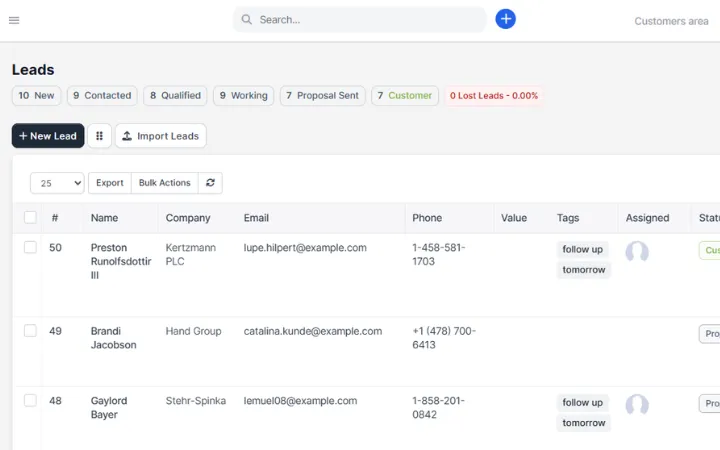The image size is (720, 450).
Task: Show Lost Leads filter
Action: [494, 96]
